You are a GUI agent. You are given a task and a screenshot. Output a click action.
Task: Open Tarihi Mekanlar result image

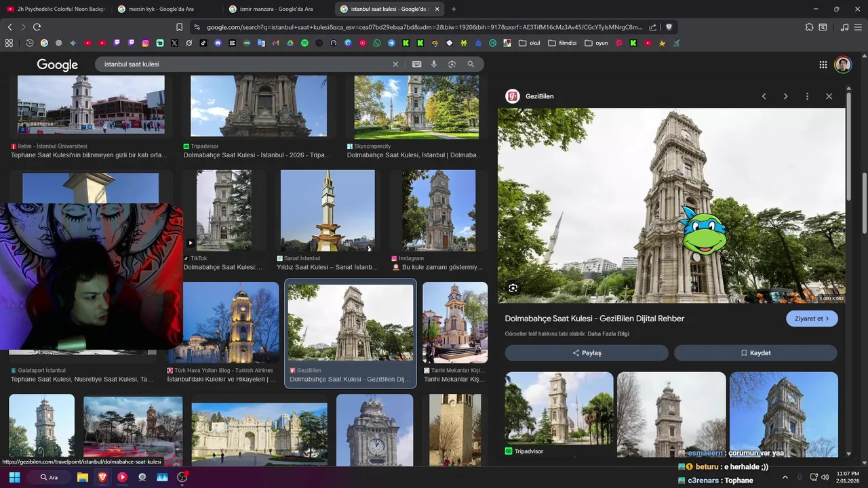tap(455, 323)
